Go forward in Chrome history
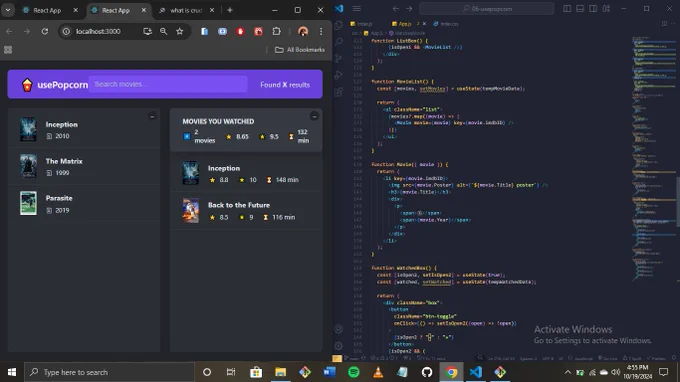Screen dimensions: 680x382 27,31
